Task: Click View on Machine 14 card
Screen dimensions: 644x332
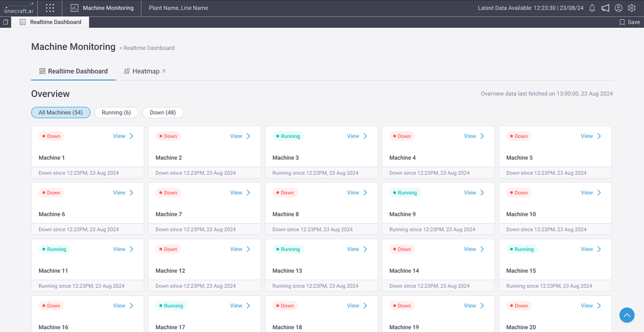Action: (470, 249)
